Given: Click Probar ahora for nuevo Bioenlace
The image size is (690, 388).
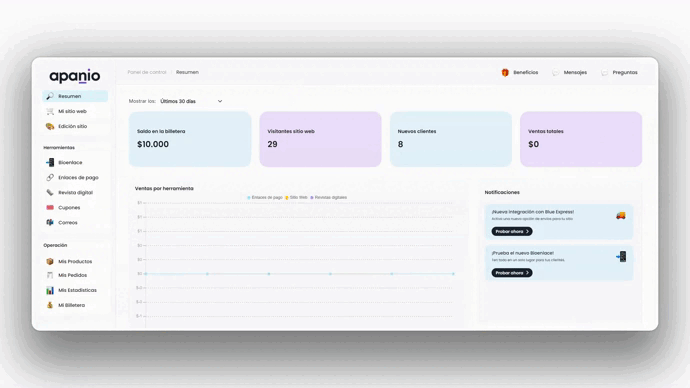Looking at the screenshot, I should coord(512,273).
